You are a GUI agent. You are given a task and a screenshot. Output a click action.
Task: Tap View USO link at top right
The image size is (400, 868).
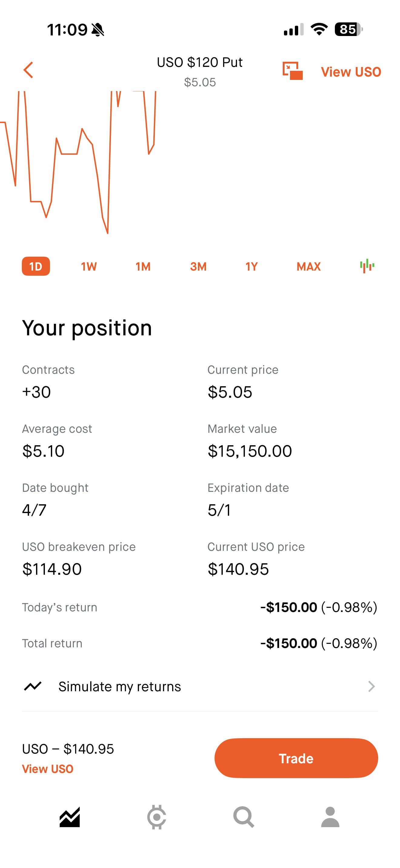[351, 72]
